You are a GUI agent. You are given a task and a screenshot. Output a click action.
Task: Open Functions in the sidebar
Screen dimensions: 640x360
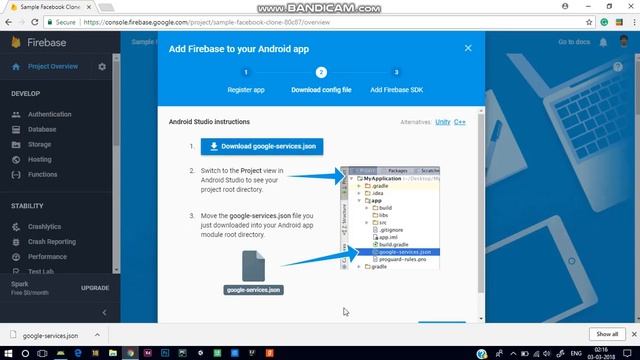tap(42, 175)
